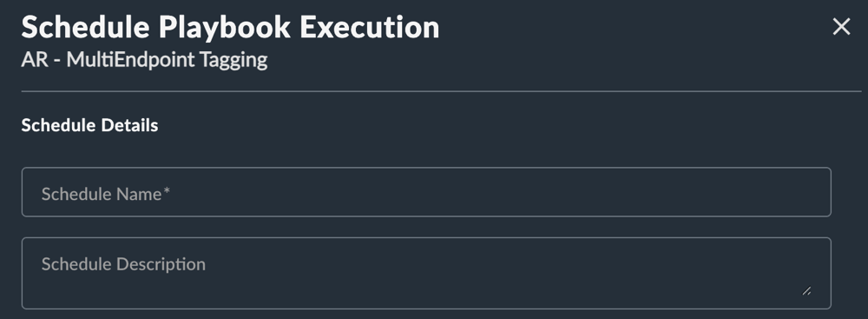The image size is (868, 319).
Task: Click the Schedule Playbook Execution title
Action: (x=230, y=27)
